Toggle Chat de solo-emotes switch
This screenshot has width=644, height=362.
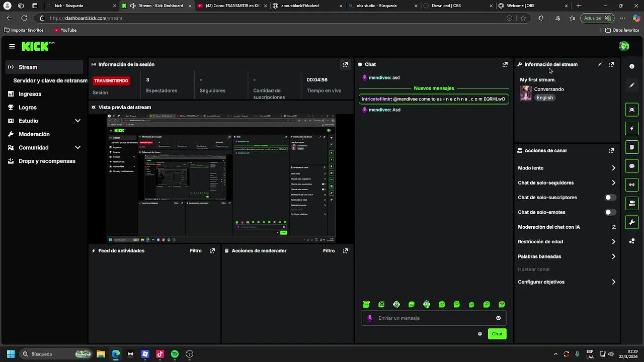[x=610, y=212]
